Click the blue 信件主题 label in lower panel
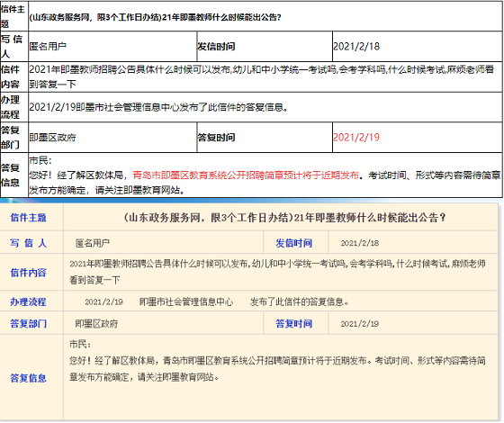Image resolution: width=504 pixels, height=423 pixels. coord(28,218)
